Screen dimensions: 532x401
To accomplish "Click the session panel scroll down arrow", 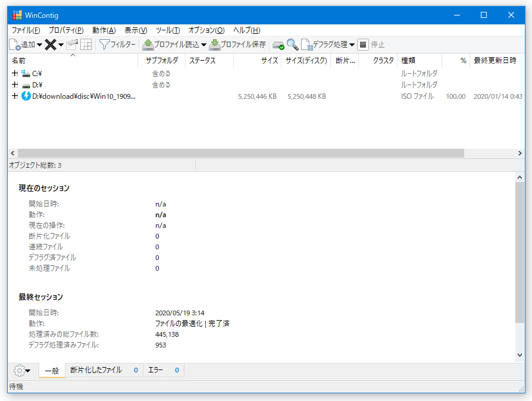I will click(x=520, y=355).
